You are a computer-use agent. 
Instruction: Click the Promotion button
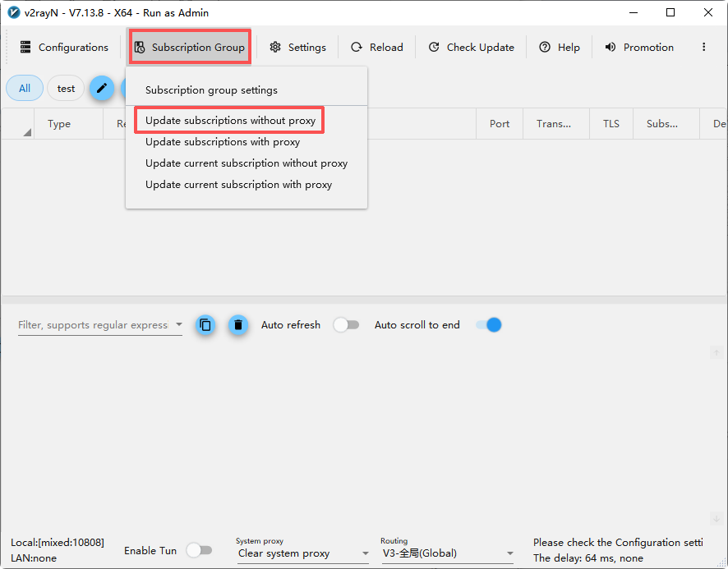(639, 48)
